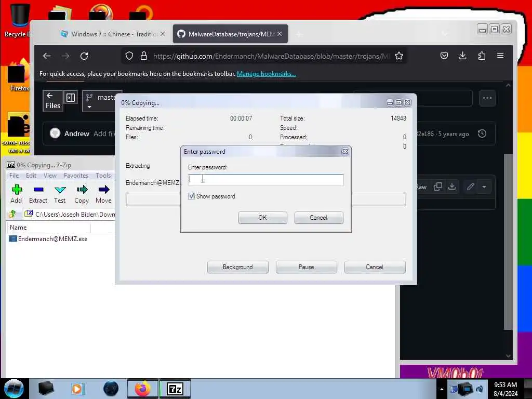The image size is (532, 399).
Task: Click the taskbar clock showing 9:53 AM
Action: click(x=506, y=389)
